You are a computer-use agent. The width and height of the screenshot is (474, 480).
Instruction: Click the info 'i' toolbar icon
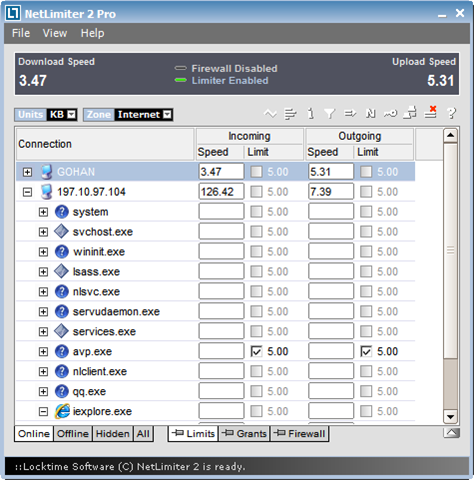click(311, 114)
